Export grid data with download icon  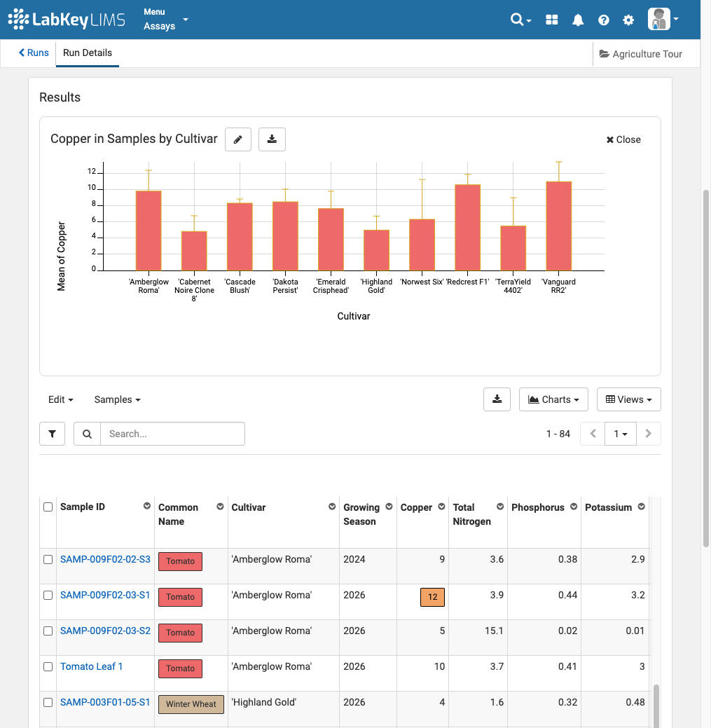pyautogui.click(x=497, y=399)
